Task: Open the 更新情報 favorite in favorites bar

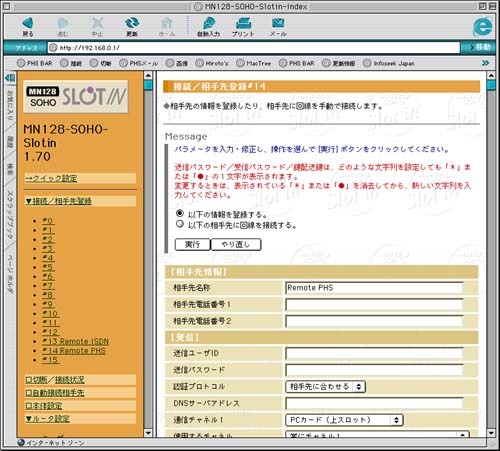Action: point(338,63)
